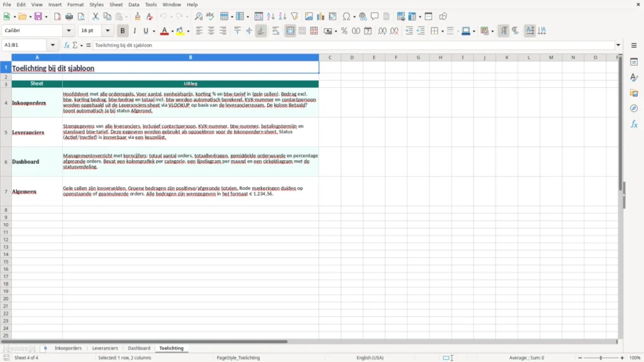Click the Format as Percent icon
644x362 pixels.
coord(344,31)
